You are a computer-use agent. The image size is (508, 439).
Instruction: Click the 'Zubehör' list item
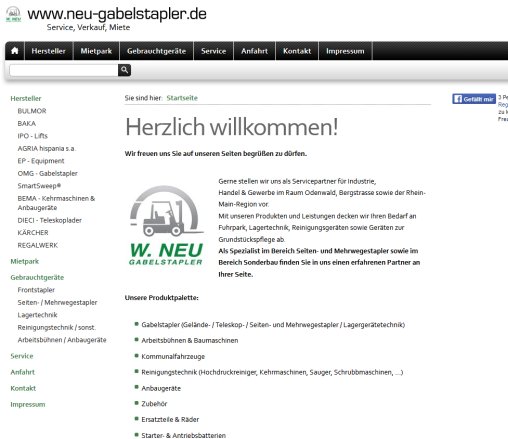(x=154, y=404)
